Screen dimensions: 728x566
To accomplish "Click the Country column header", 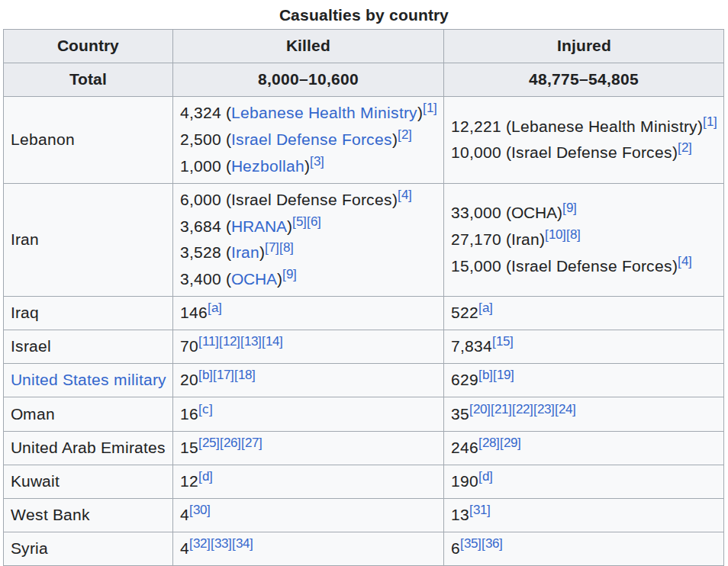I will [x=89, y=46].
